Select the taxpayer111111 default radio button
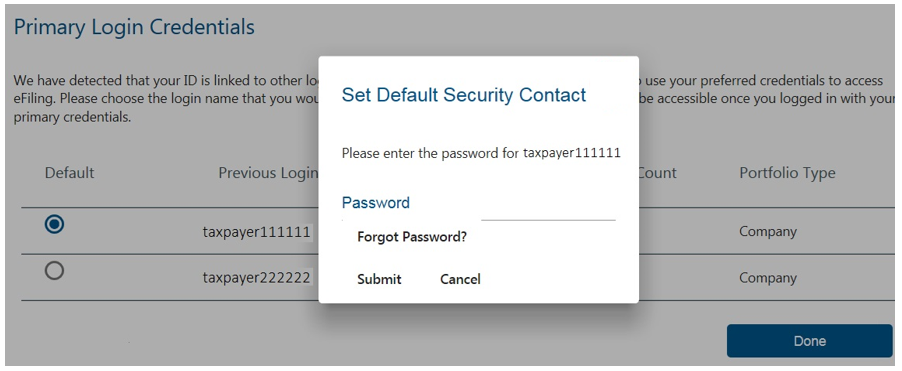 55,224
